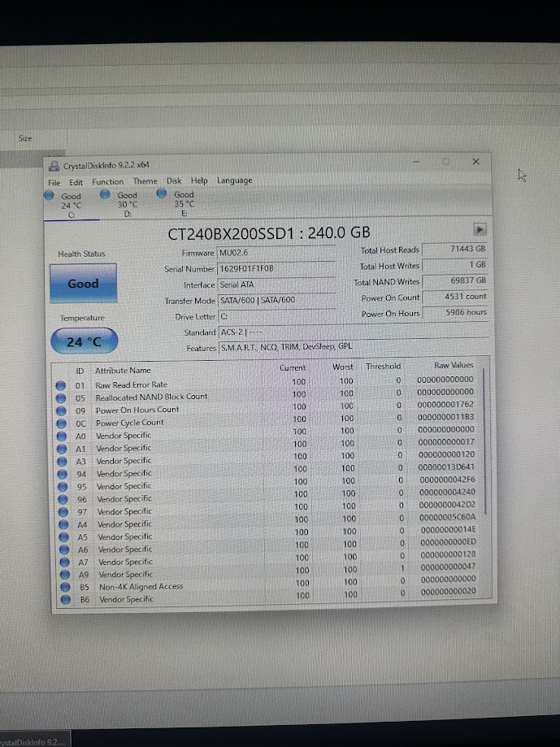The image size is (560, 747).
Task: Click status dot for attribute A0
Action: pyautogui.click(x=62, y=436)
